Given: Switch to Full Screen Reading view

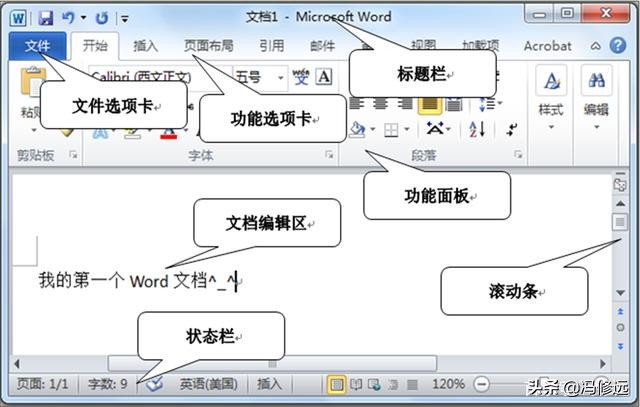Looking at the screenshot, I should [x=356, y=384].
